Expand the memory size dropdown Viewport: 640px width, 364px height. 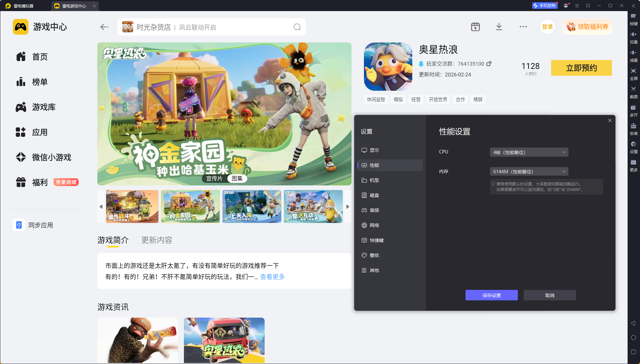(x=529, y=172)
